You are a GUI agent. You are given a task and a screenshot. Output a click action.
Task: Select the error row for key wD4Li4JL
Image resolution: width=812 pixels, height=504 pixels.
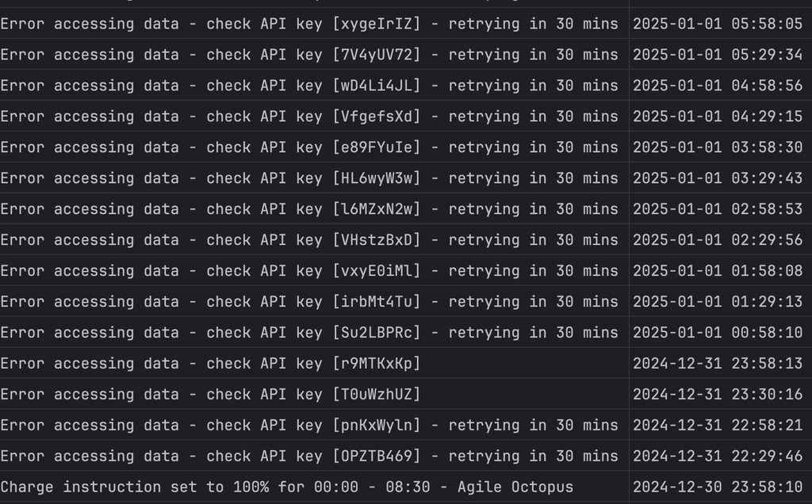point(309,86)
